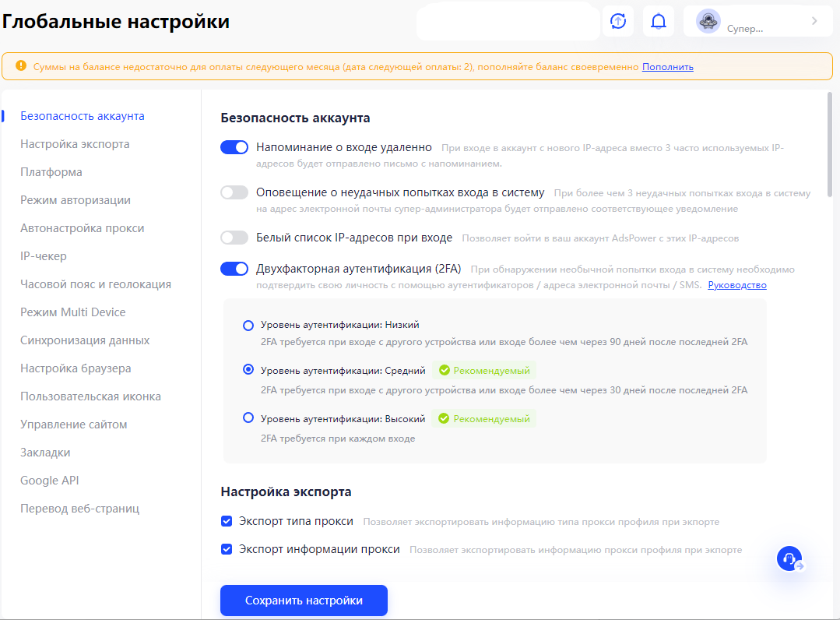Select authentication level Высокий radio button
Image resolution: width=840 pixels, height=620 pixels.
click(x=248, y=418)
